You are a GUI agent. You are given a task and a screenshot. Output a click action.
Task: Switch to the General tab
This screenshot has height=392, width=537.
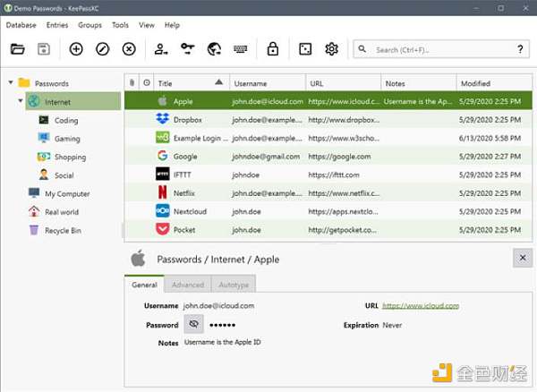pos(144,285)
